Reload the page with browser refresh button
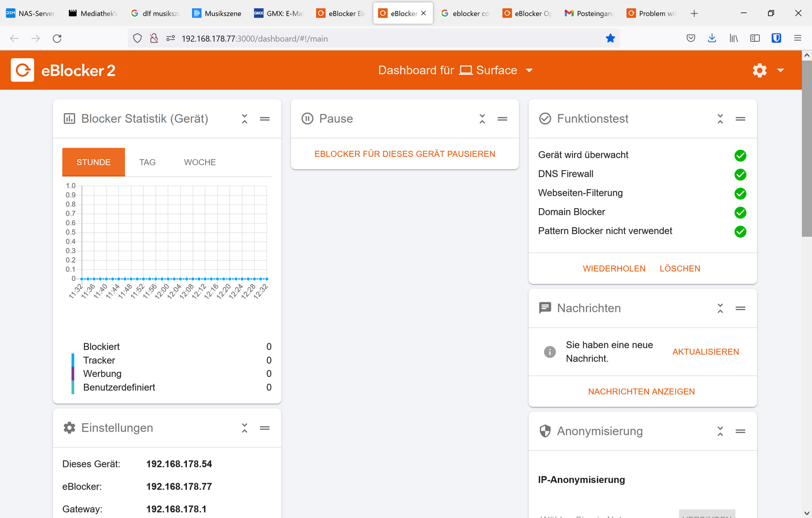The image size is (812, 518). [57, 38]
